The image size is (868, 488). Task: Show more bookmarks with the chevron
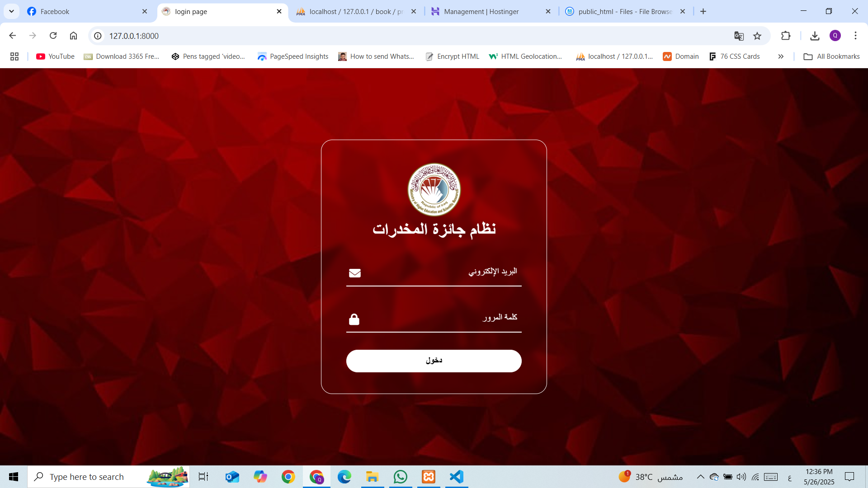781,56
